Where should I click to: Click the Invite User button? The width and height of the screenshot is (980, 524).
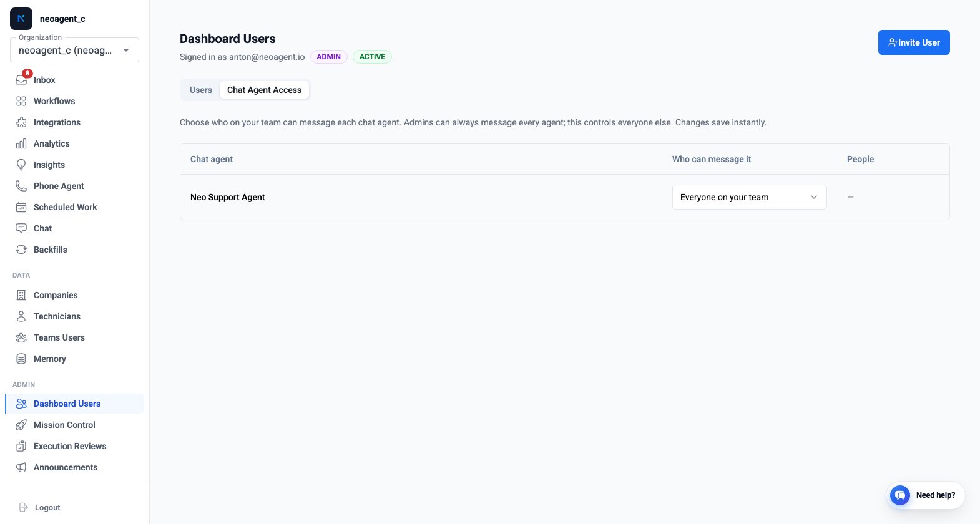(914, 42)
